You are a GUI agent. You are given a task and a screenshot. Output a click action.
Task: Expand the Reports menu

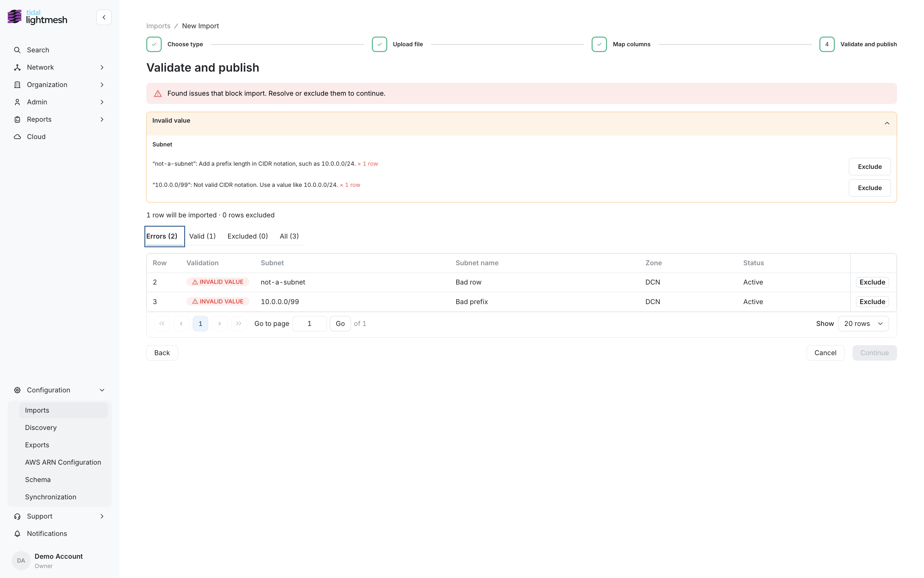click(60, 119)
